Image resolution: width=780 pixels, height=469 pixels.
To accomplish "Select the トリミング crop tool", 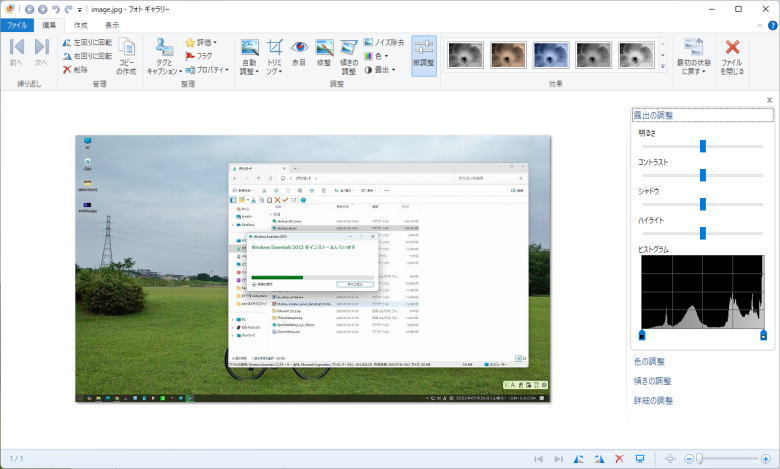I will tap(274, 56).
